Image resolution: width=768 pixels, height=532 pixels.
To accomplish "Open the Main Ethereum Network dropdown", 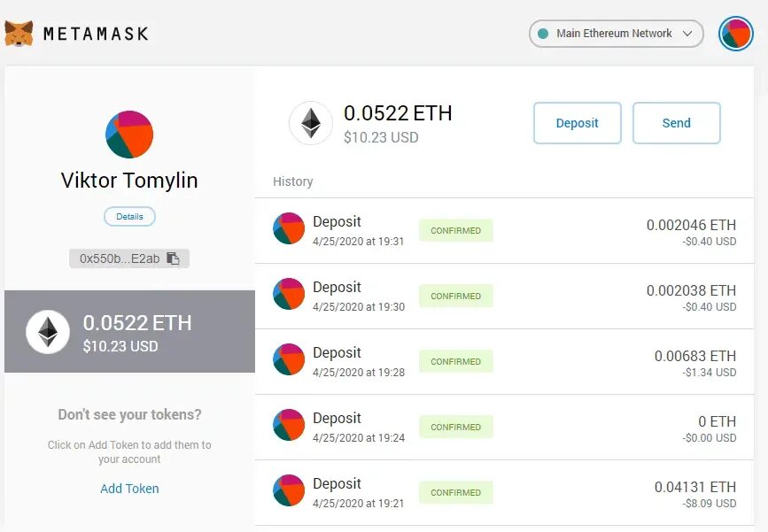I will [617, 34].
